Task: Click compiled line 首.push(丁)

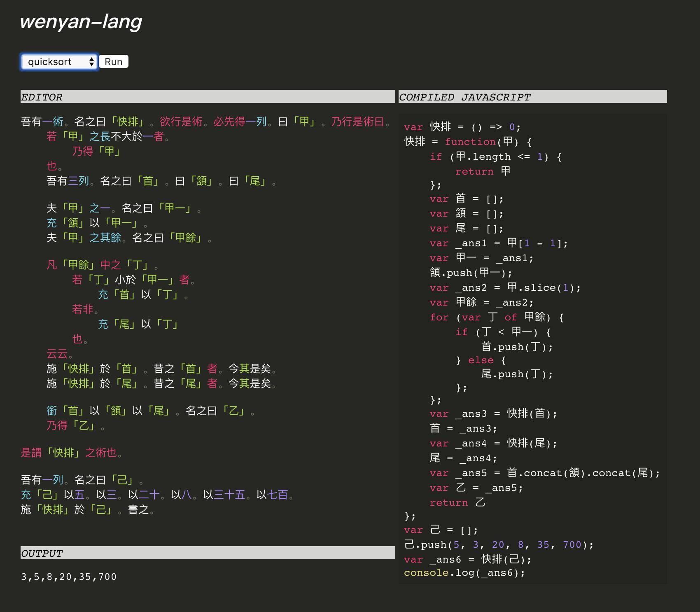Action: coord(517,347)
